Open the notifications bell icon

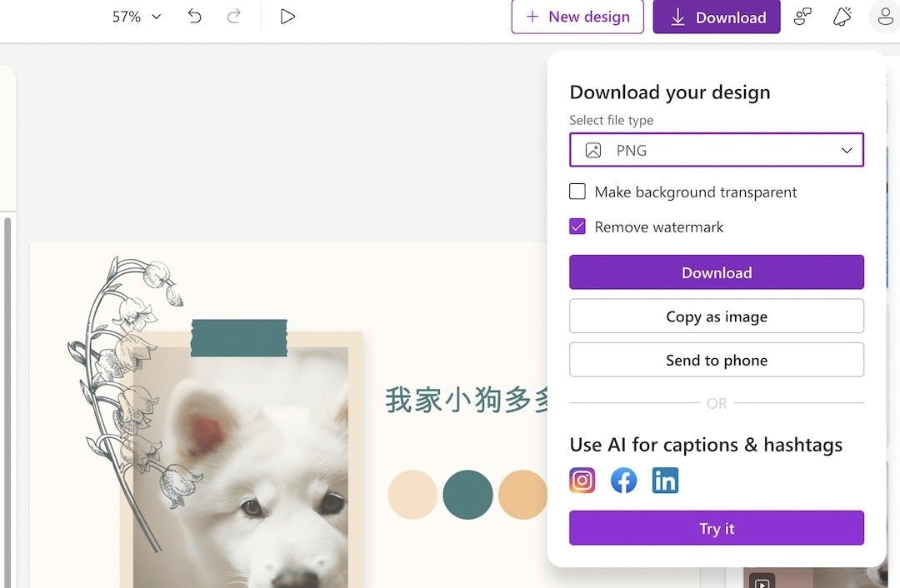pos(842,17)
